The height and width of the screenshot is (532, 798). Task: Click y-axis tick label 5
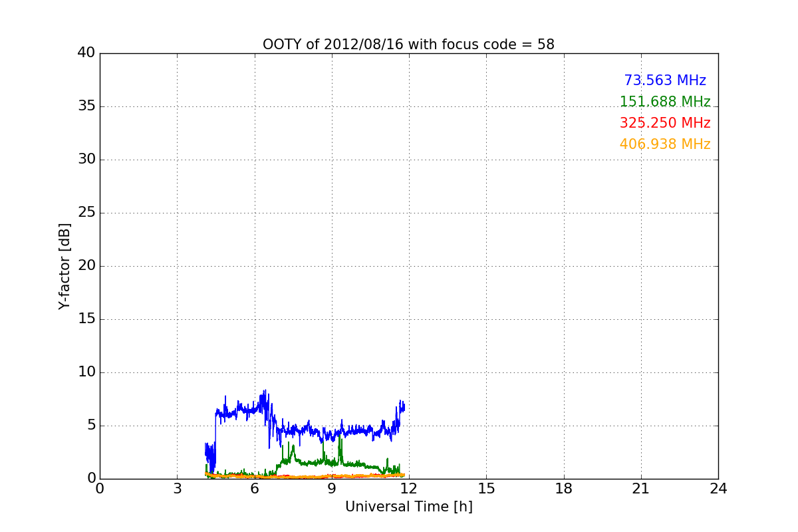(x=91, y=426)
